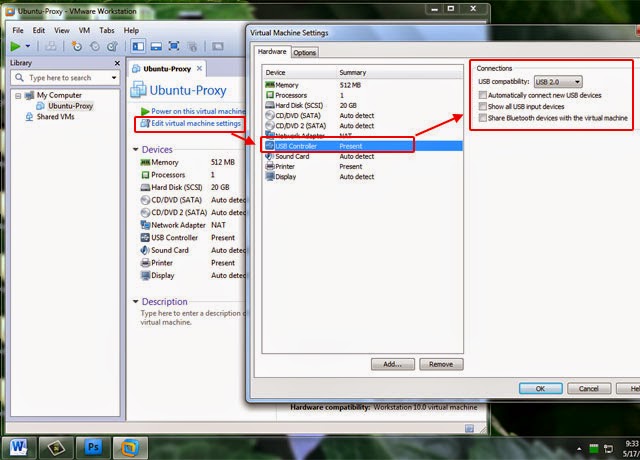This screenshot has height=460, width=640.
Task: Click the send Ctrl+Alt+Del toolbar icon
Action: pos(51,47)
